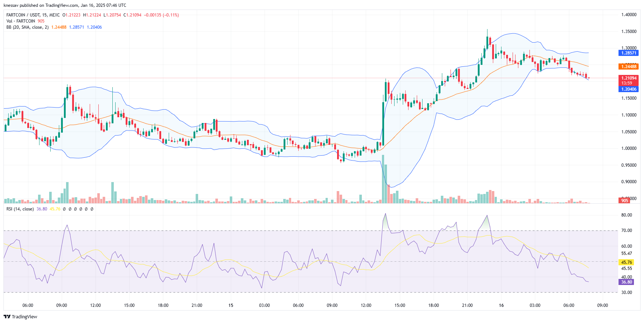Click the date label 16 on time axis
The width and height of the screenshot is (644, 323).
click(501, 305)
